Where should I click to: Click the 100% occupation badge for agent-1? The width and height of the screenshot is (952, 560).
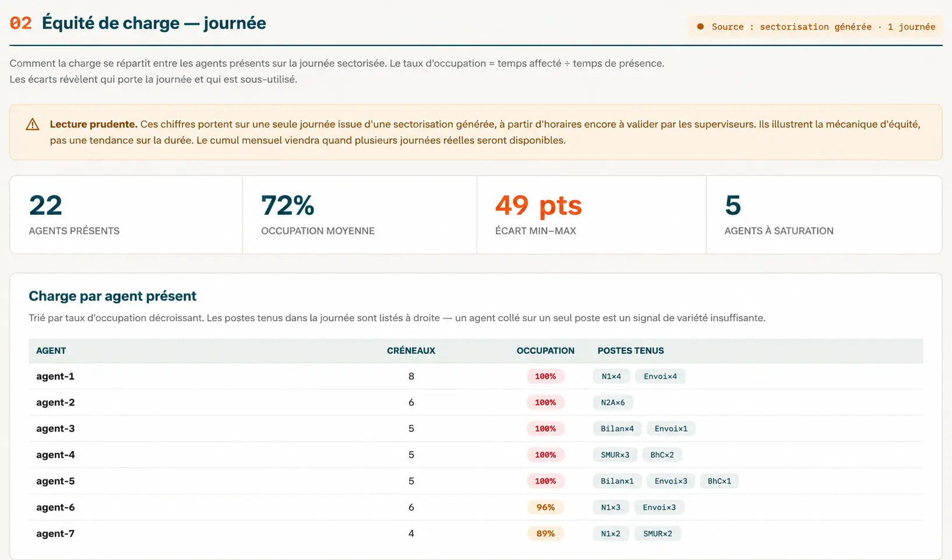coord(545,376)
